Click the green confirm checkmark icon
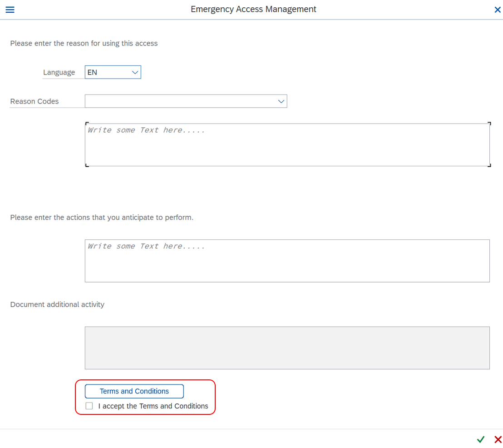The width and height of the screenshot is (503, 448). pyautogui.click(x=481, y=439)
